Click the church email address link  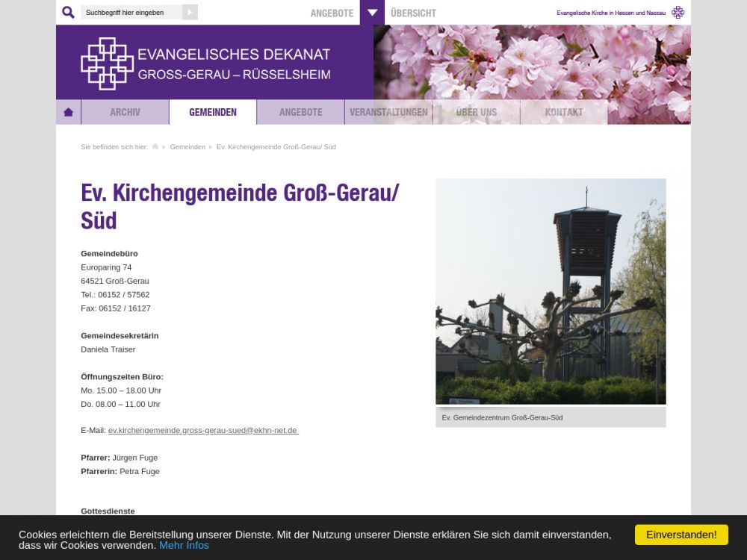(202, 431)
